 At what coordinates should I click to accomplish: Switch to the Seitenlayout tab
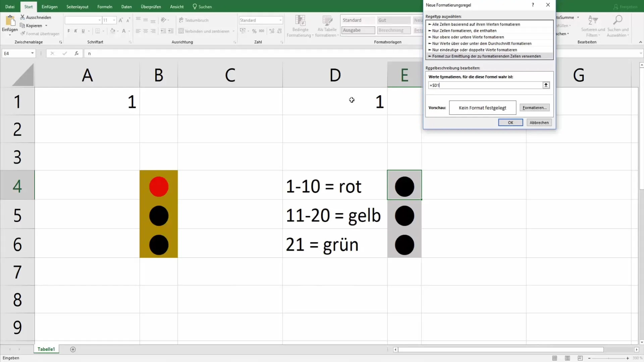point(77,7)
